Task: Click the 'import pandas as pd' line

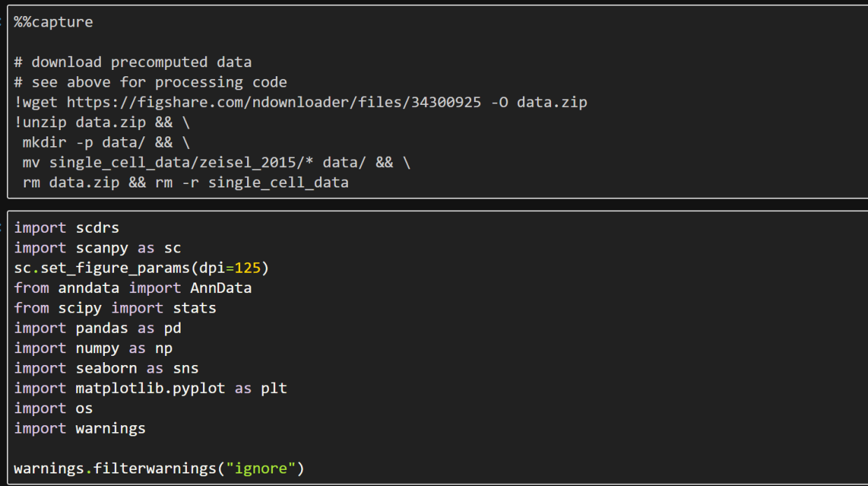Action: pyautogui.click(x=97, y=328)
